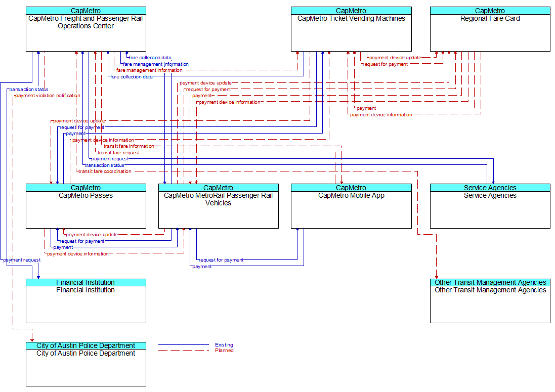Screen dimensions: 555x392
Task: Click the CapMetro header above CapMetro Passes
Action: click(86, 188)
